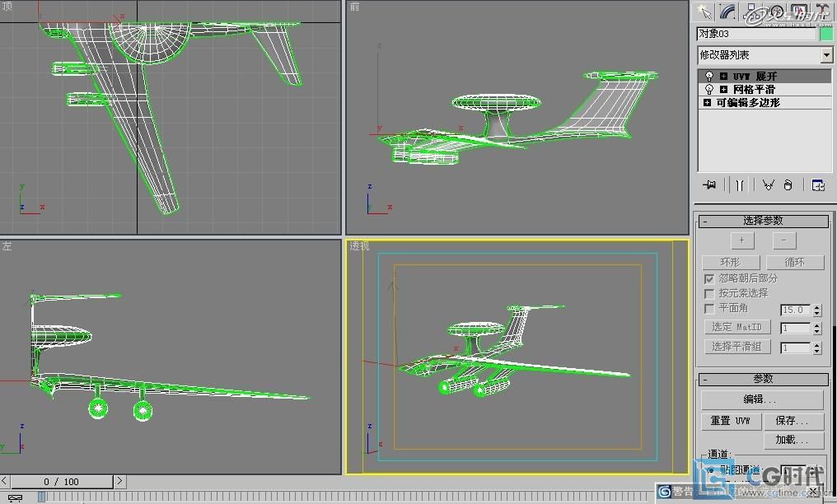Viewport: 837px width, 504px height.
Task: Click the 0 / 100 time slider
Action: click(x=62, y=482)
